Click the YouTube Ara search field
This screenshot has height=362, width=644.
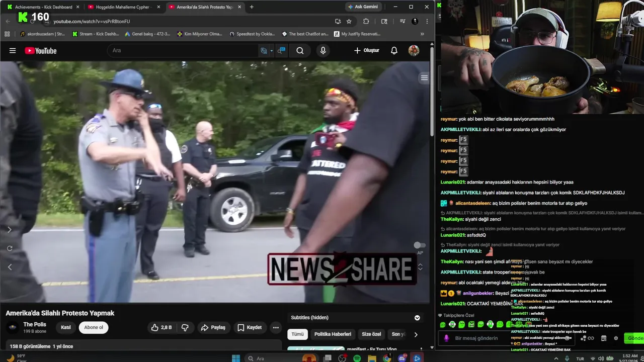(x=184, y=50)
